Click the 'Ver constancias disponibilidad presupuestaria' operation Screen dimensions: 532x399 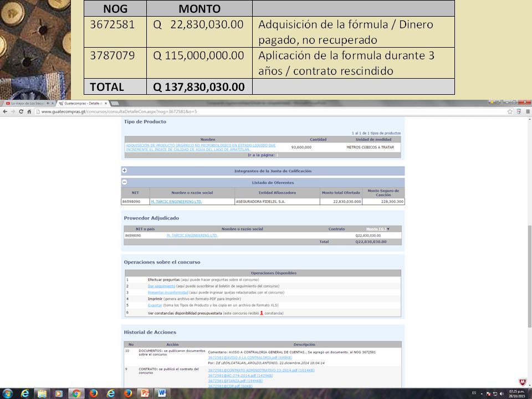point(185,313)
